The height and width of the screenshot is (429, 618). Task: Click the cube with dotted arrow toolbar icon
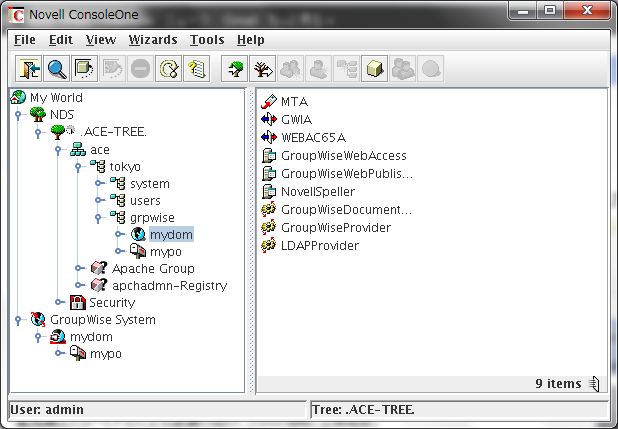point(84,69)
